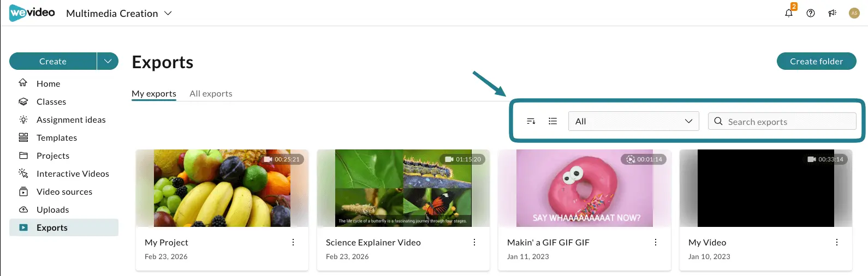The width and height of the screenshot is (868, 276).
Task: Open the All filter dropdown
Action: pos(634,121)
